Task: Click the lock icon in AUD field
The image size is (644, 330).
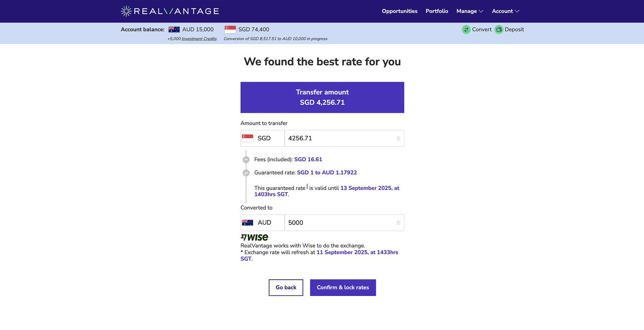Action: [x=398, y=223]
